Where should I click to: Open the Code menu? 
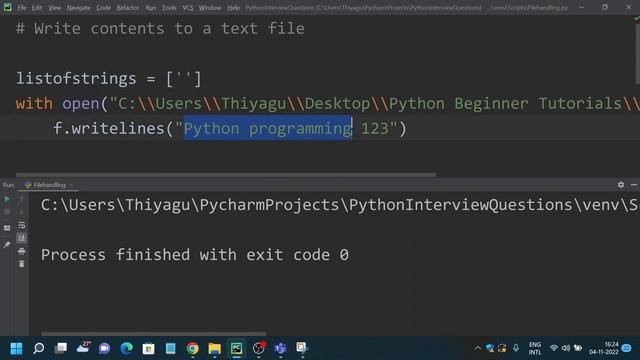click(x=103, y=8)
